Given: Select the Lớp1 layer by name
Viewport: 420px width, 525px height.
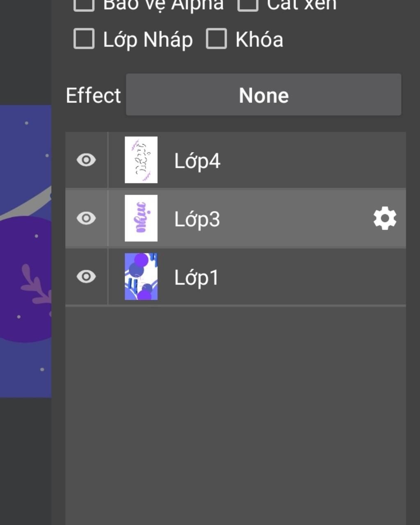Looking at the screenshot, I should point(196,278).
